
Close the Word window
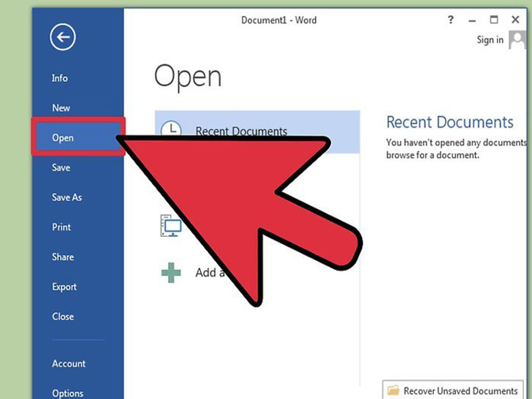[515, 20]
